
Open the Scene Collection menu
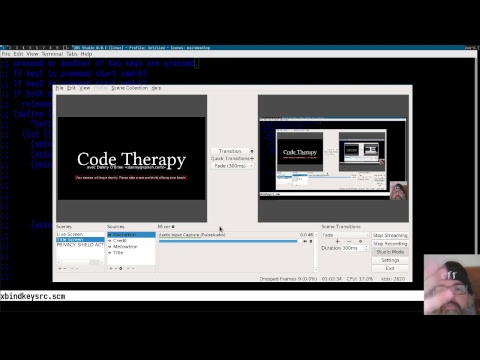[x=129, y=88]
